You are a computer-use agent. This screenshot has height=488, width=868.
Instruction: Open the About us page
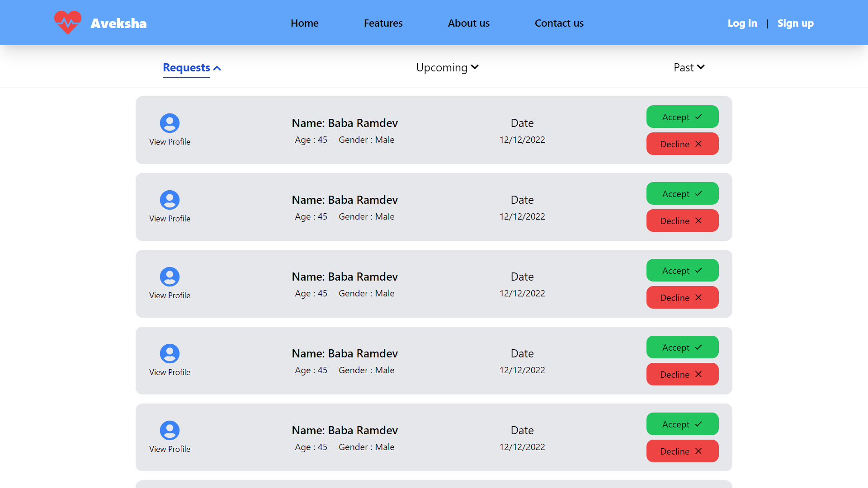468,23
